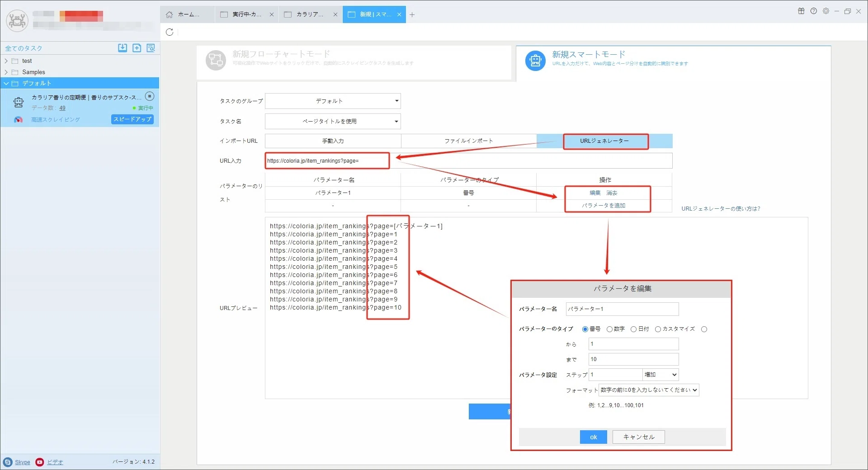Image resolution: width=868 pixels, height=470 pixels.
Task: Open the 増加 step direction dropdown
Action: [x=660, y=375]
